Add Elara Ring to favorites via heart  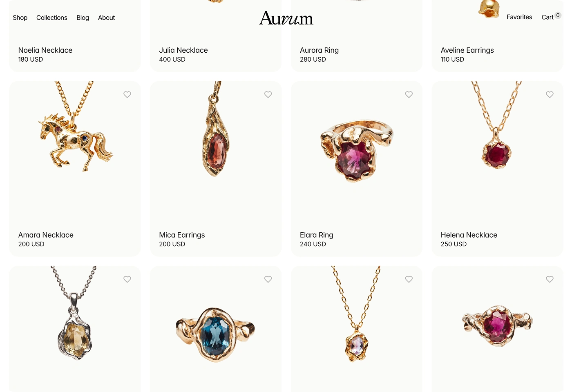409,94
